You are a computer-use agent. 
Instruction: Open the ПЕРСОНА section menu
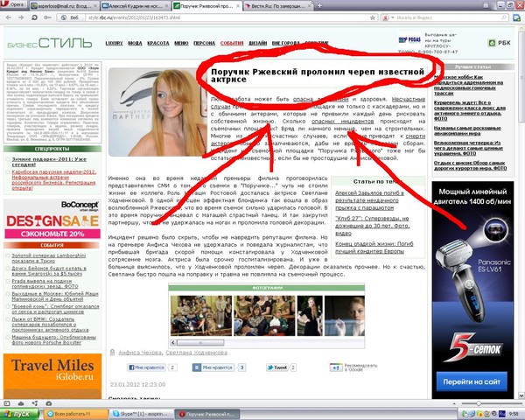click(204, 43)
